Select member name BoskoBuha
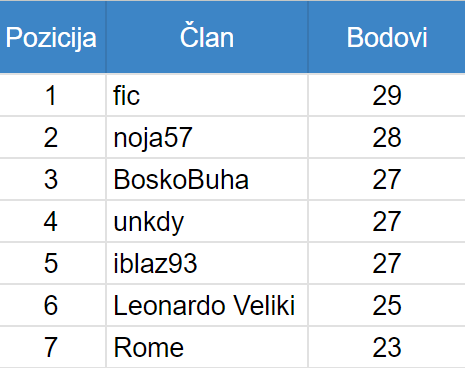The width and height of the screenshot is (465, 368). (x=181, y=179)
